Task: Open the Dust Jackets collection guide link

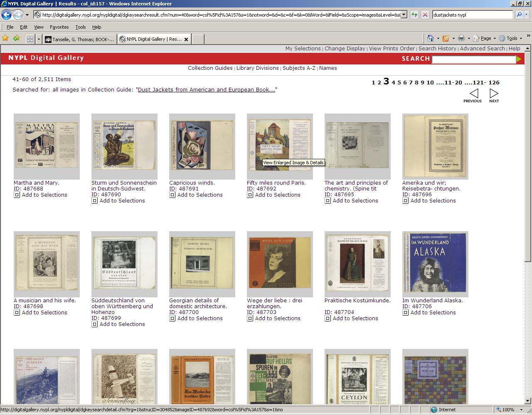Action: click(207, 89)
